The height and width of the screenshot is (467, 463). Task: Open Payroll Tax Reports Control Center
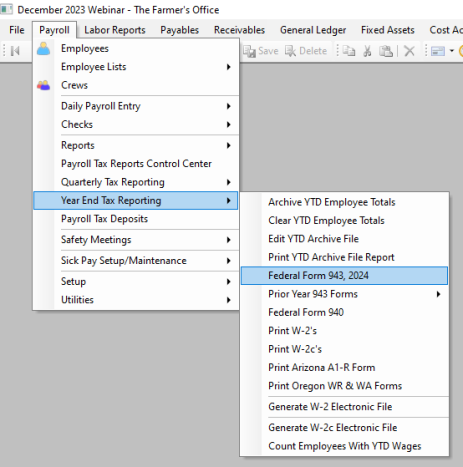coord(136,164)
